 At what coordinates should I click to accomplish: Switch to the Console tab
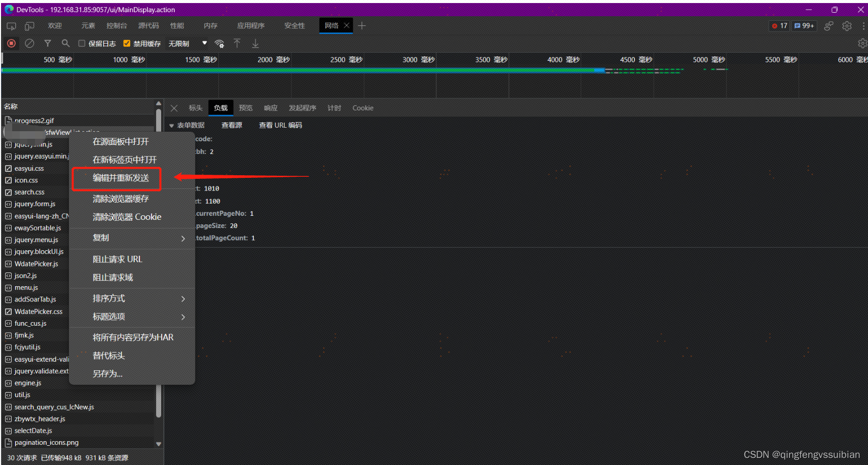(117, 26)
